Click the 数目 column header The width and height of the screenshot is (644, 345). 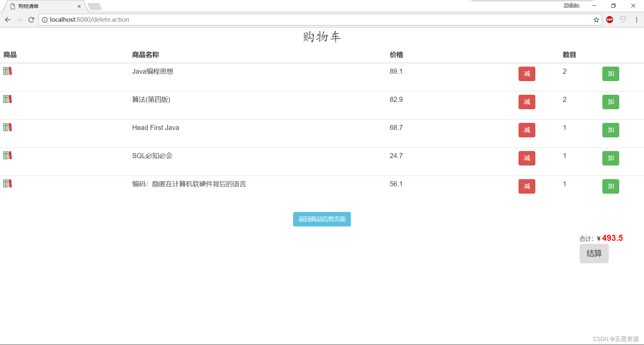[569, 55]
